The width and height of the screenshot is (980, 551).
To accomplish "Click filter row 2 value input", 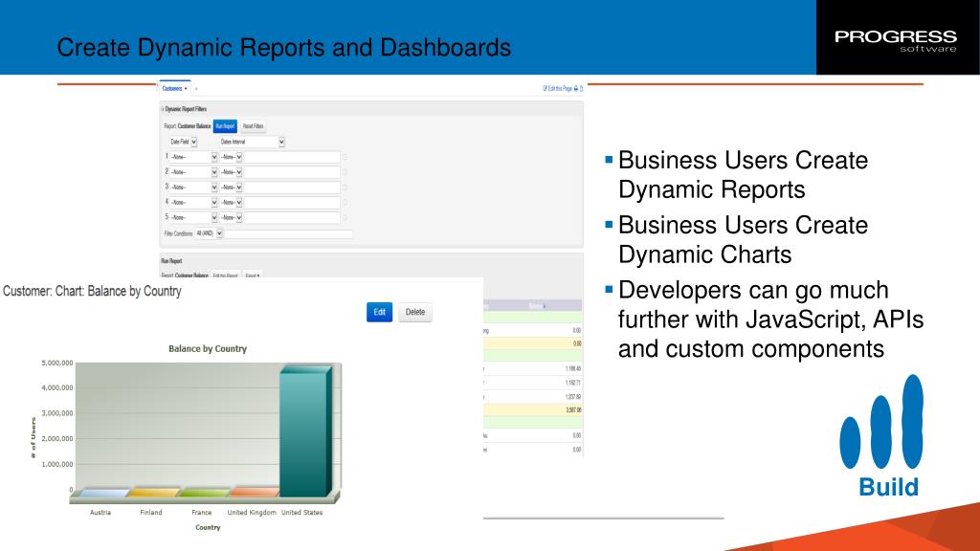I will (x=292, y=172).
